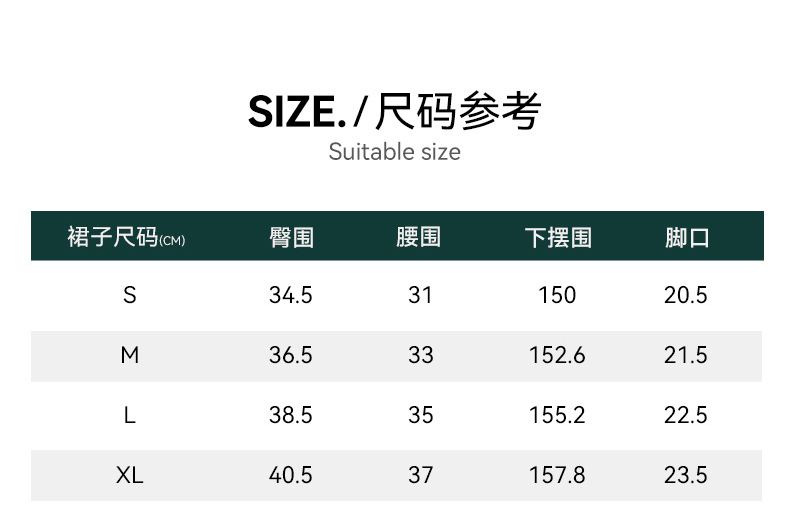Click the L size row label

(x=129, y=415)
